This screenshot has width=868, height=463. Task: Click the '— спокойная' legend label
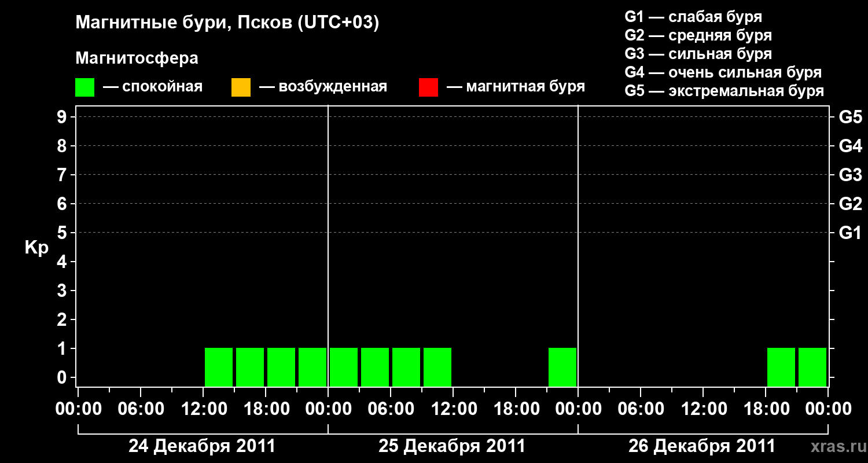click(153, 87)
